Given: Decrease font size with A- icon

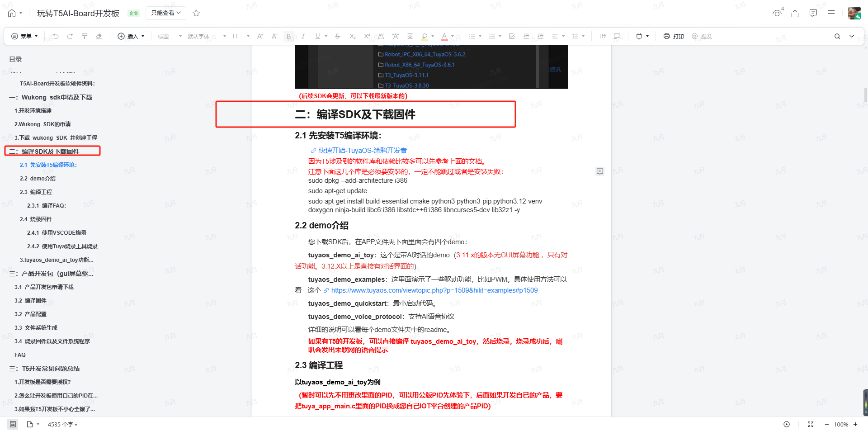Looking at the screenshot, I should (x=274, y=36).
